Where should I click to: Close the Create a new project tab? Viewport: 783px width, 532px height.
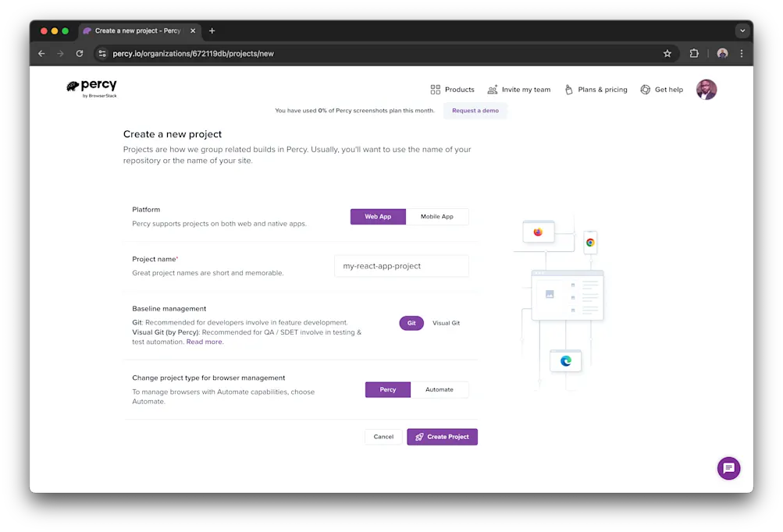click(x=193, y=30)
